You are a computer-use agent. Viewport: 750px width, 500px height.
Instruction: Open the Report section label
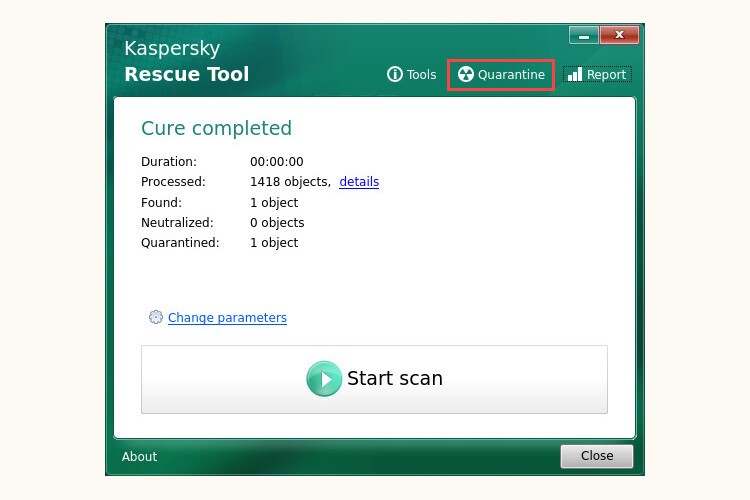click(x=606, y=75)
